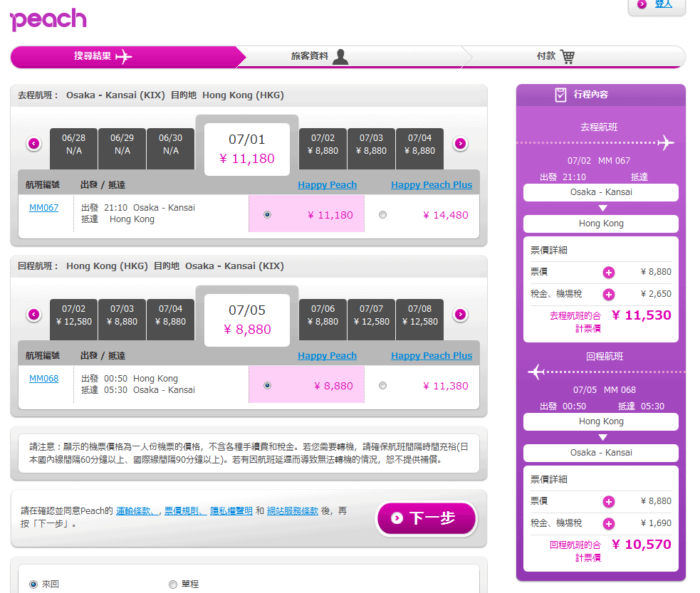Expand outbound taxes ¥2,650 plus icon
Image resolution: width=700 pixels, height=593 pixels.
pos(609,294)
